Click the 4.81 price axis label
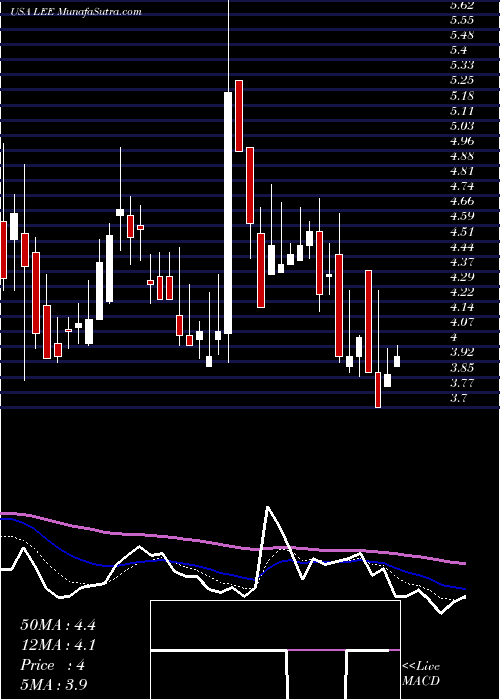 click(462, 171)
